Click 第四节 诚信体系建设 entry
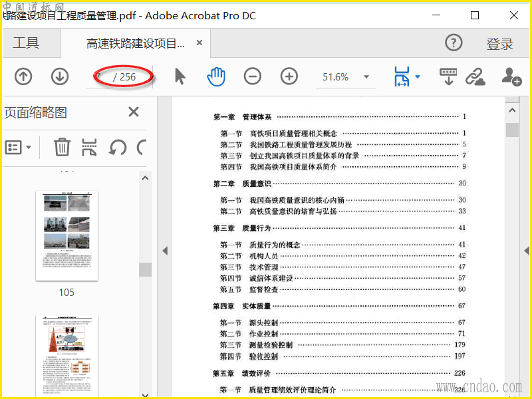 [343, 278]
